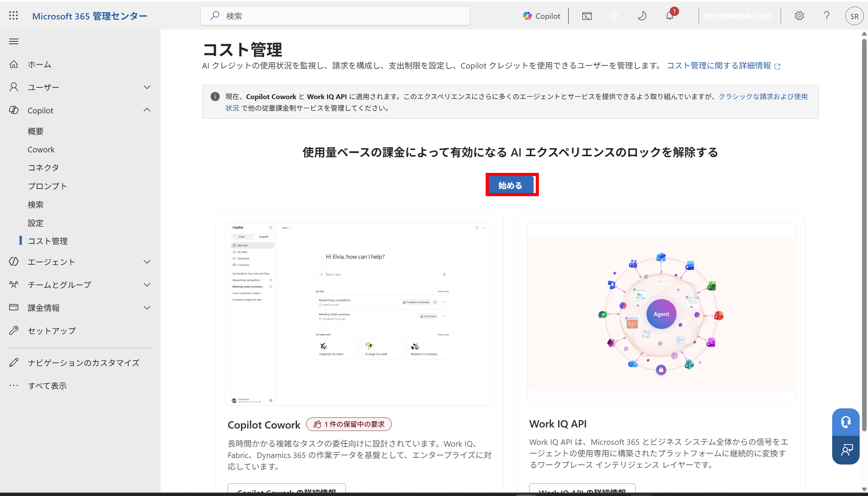868x496 pixels.
Task: Click the pencil customize navigation icon
Action: coord(14,362)
